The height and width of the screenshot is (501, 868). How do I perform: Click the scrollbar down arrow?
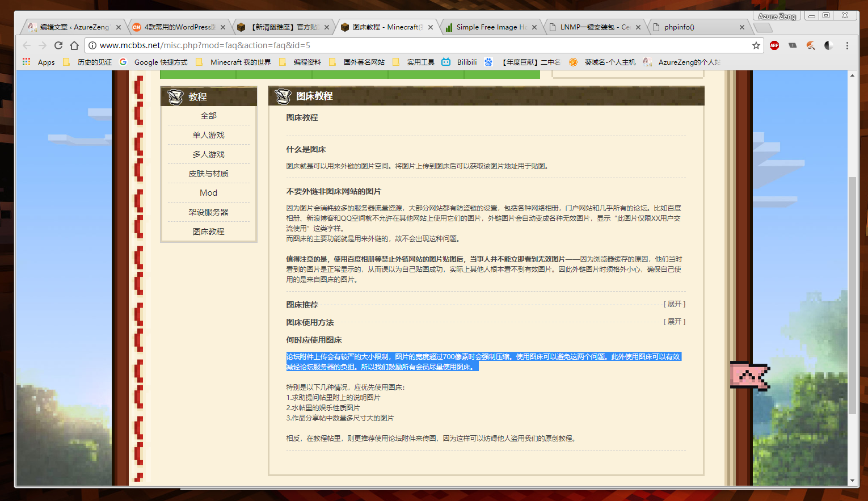[852, 481]
